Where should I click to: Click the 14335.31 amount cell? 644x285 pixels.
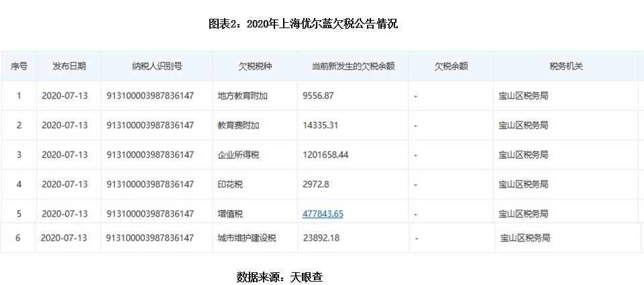click(321, 125)
